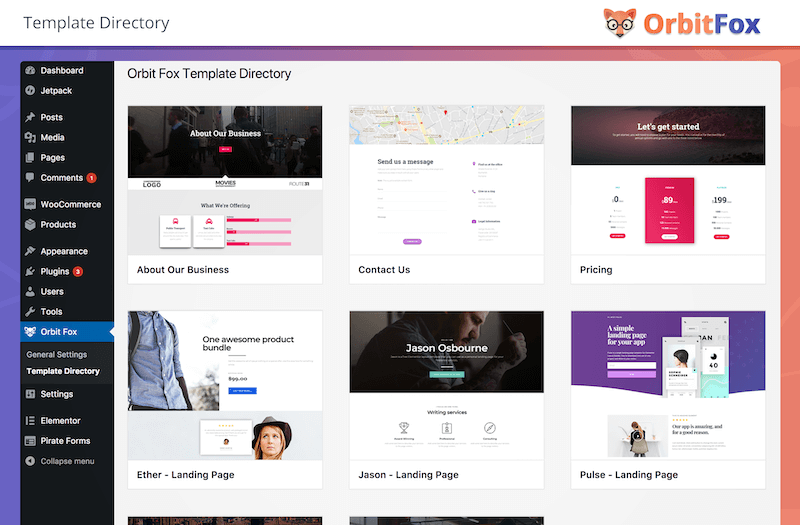This screenshot has width=800, height=525.
Task: Click the 'Pulse - Landing Page' title
Action: (629, 474)
